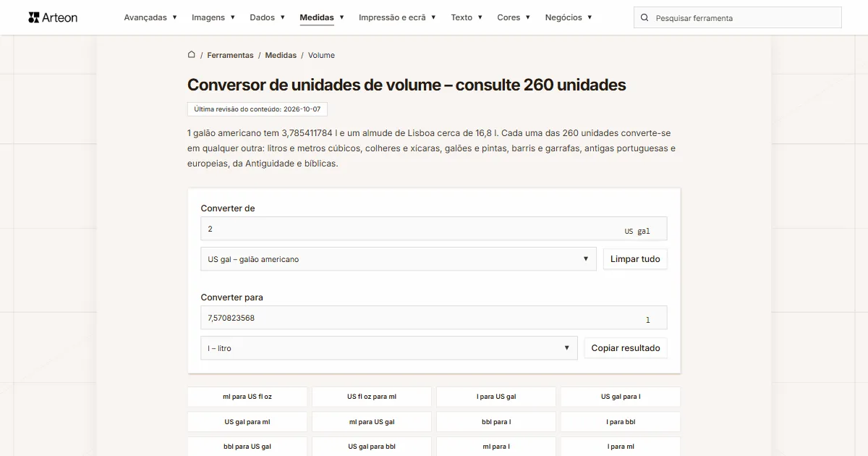
Task: Open the Negócios menu
Action: click(x=569, y=17)
